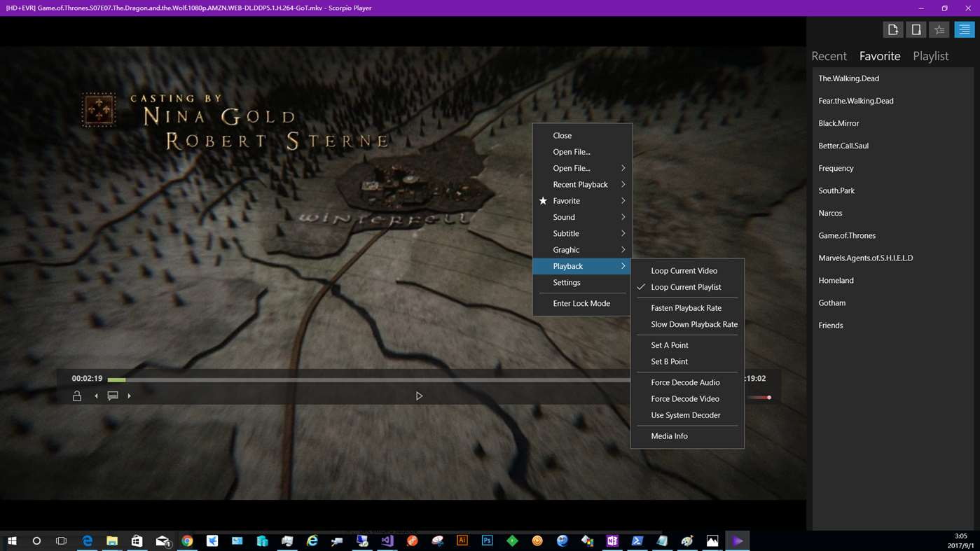Click Slow Down Playback Rate
Viewport: 980px width, 551px height.
point(687,325)
